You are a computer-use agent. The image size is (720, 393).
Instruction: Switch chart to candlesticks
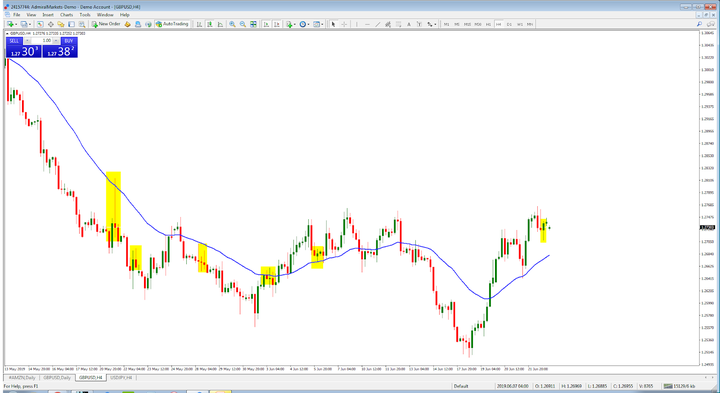click(209, 24)
